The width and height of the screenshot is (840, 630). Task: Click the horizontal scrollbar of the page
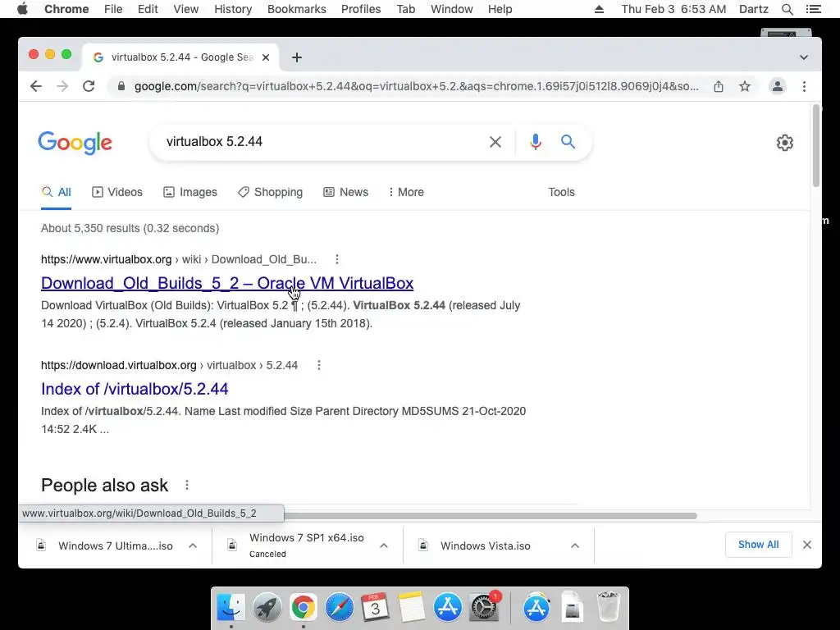tap(491, 516)
